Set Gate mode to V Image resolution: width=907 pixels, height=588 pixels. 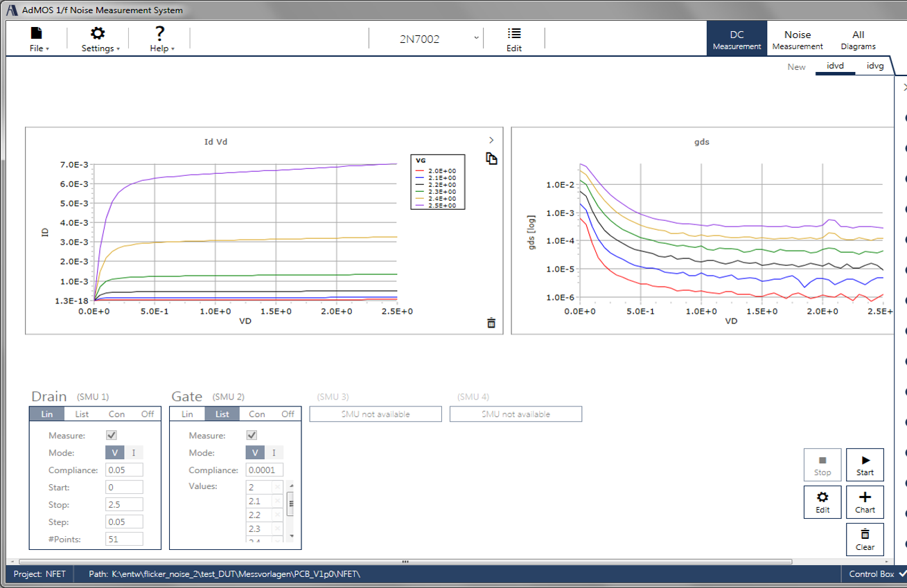256,453
